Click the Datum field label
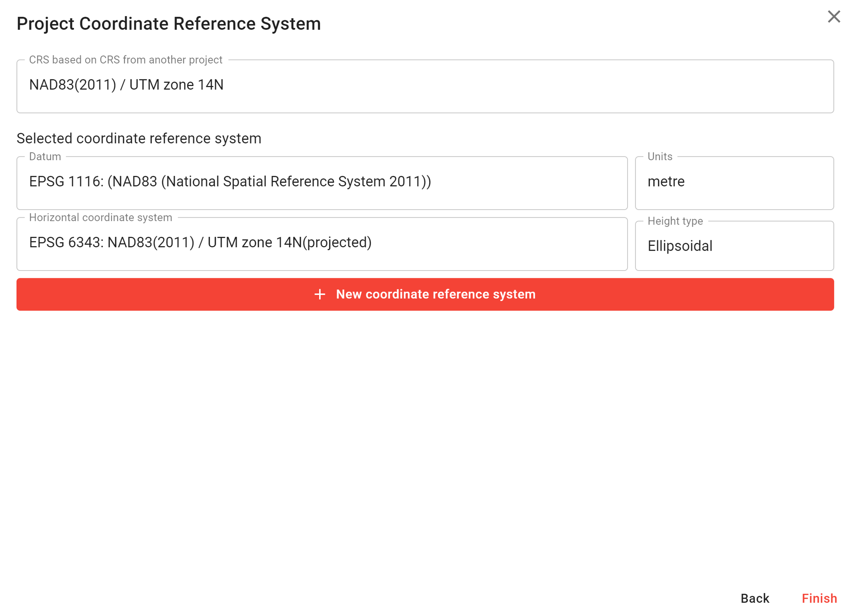The width and height of the screenshot is (851, 616). pos(45,156)
